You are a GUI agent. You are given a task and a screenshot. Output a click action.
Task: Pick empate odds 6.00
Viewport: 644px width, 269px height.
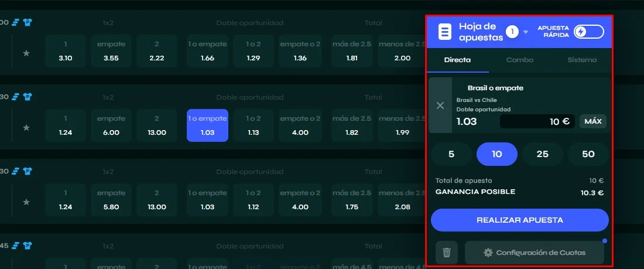pyautogui.click(x=111, y=125)
